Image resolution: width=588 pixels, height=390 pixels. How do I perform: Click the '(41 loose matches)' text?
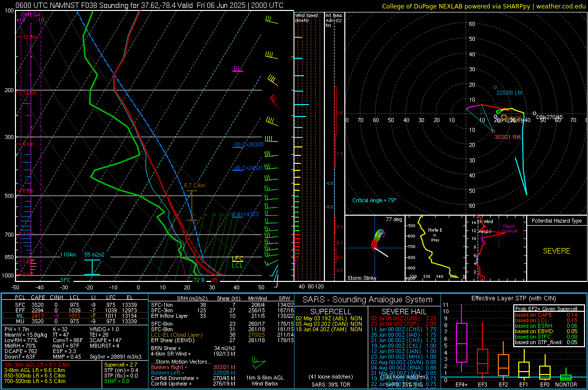[x=330, y=377]
